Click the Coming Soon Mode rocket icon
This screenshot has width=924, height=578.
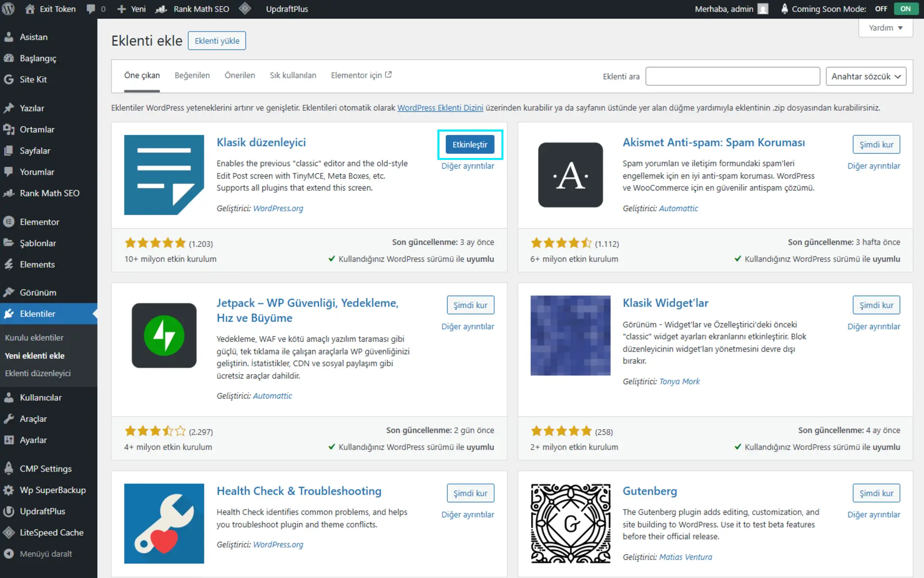pyautogui.click(x=784, y=9)
